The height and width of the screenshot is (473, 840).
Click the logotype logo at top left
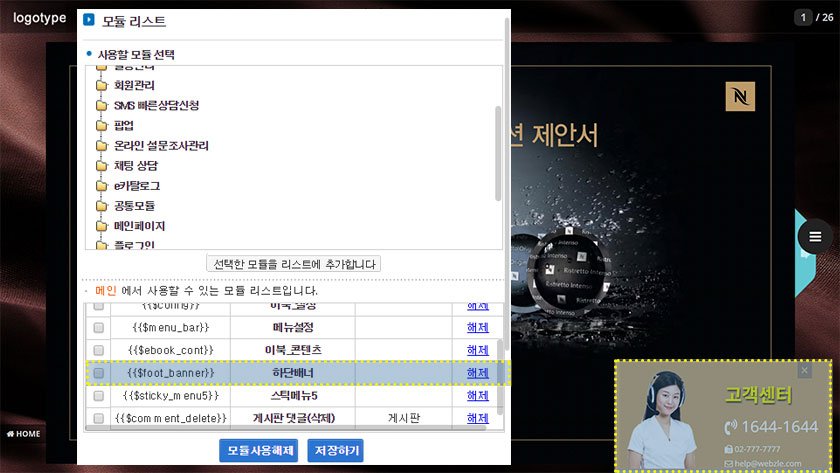39,18
